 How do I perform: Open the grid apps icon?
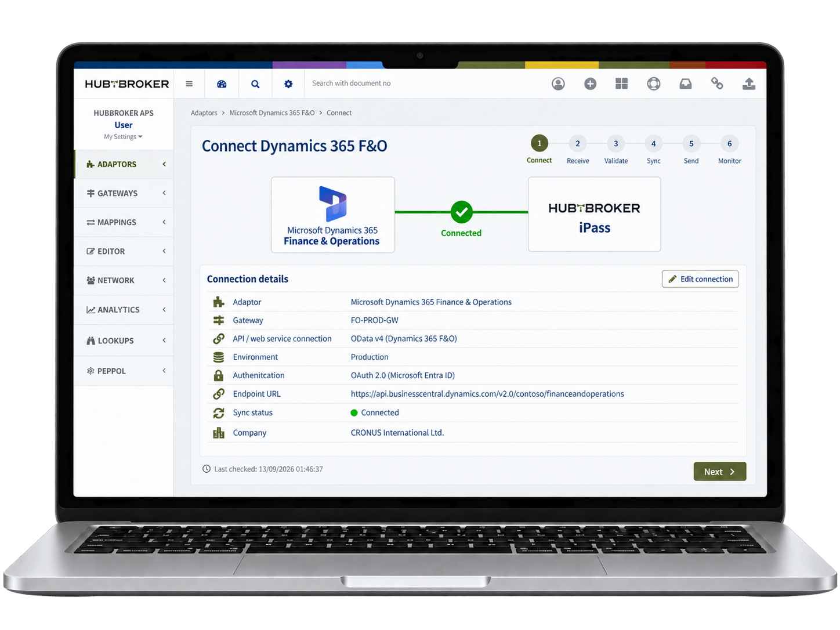click(622, 84)
